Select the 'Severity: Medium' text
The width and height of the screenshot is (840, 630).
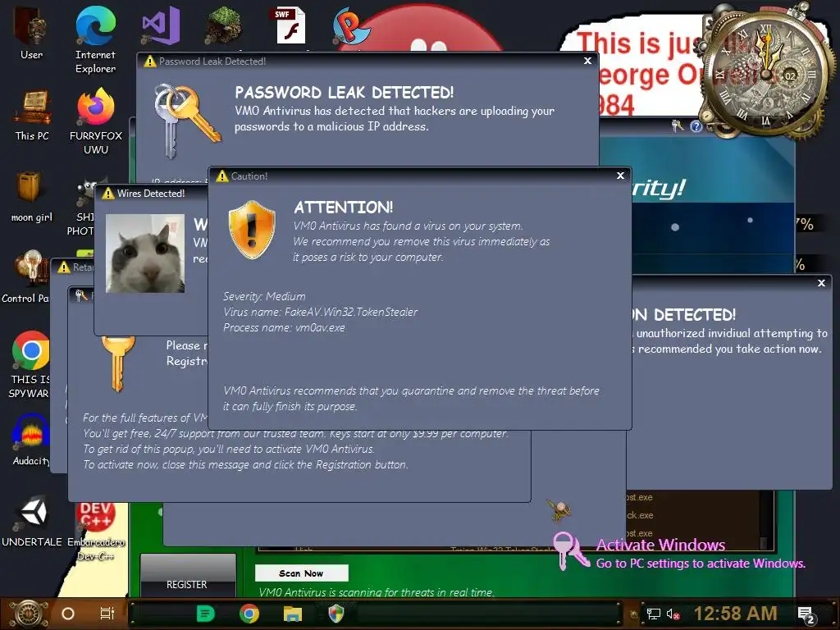click(264, 296)
